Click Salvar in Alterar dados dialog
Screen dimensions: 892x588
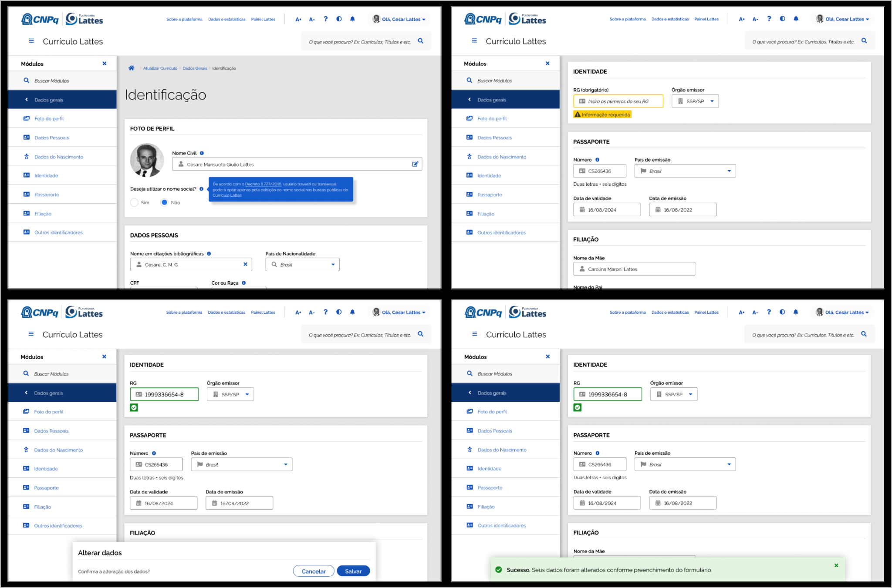click(x=353, y=571)
